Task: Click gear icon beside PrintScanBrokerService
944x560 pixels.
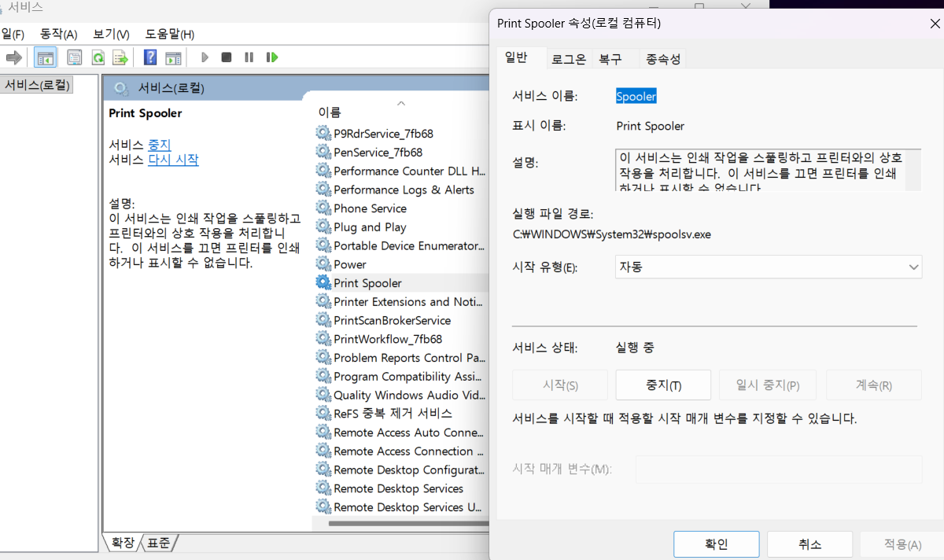Action: point(323,320)
